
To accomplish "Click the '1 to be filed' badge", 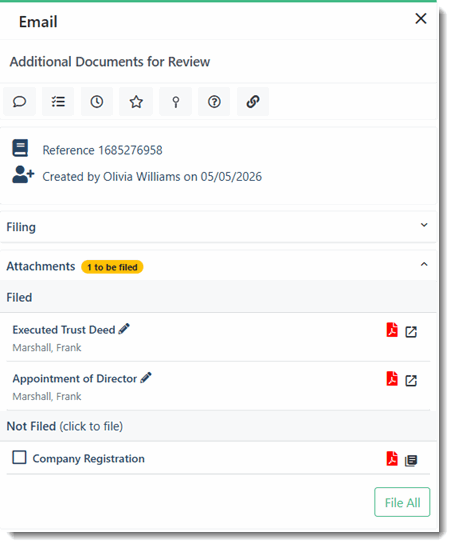I will 112,267.
